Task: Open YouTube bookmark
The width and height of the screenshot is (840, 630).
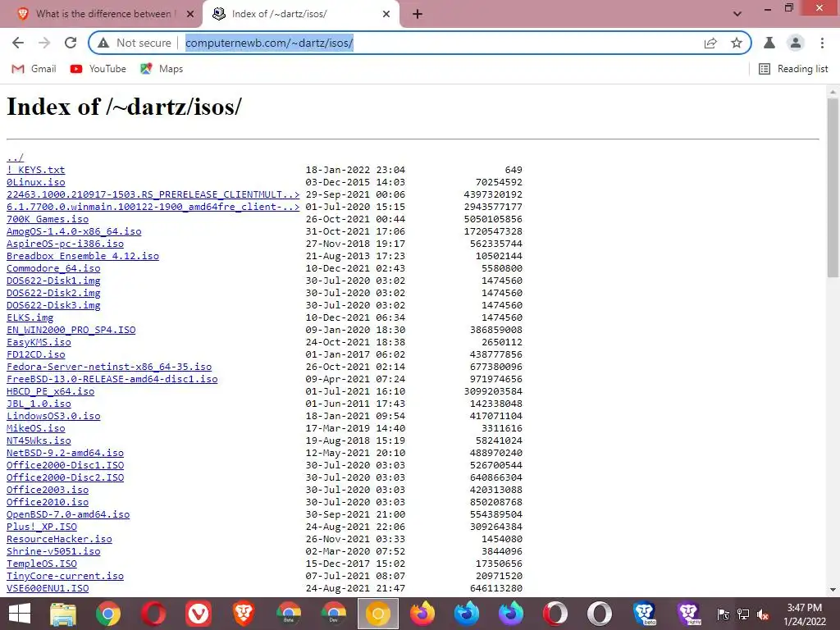Action: [x=98, y=69]
